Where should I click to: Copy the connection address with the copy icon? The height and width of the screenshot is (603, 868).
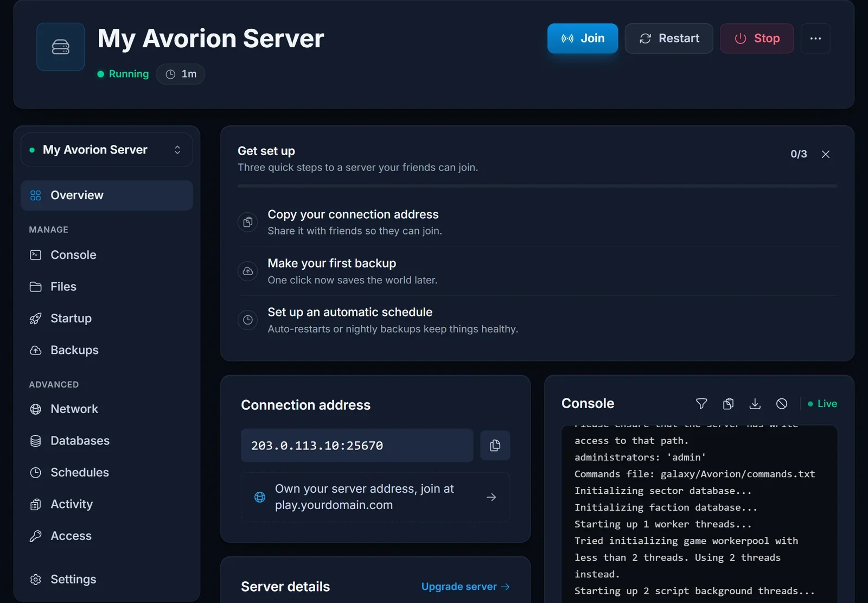click(495, 446)
